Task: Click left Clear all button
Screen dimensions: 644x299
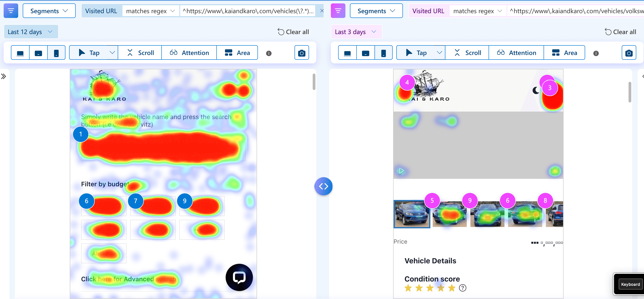Action: (x=293, y=32)
